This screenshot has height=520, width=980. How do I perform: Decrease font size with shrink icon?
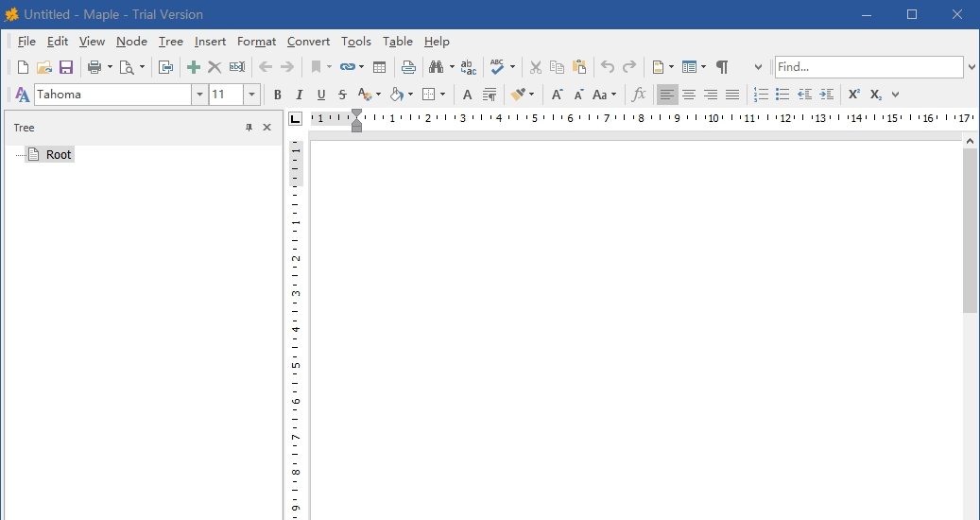(x=578, y=95)
